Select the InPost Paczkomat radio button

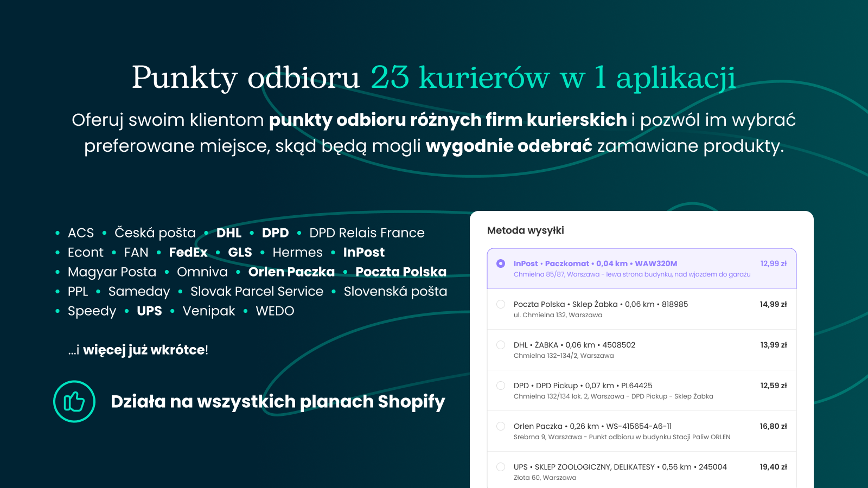pyautogui.click(x=501, y=264)
